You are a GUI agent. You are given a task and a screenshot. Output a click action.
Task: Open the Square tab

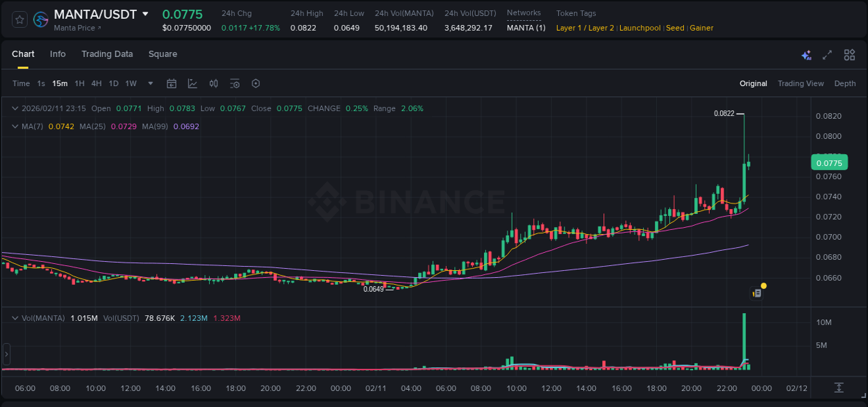[x=162, y=54]
